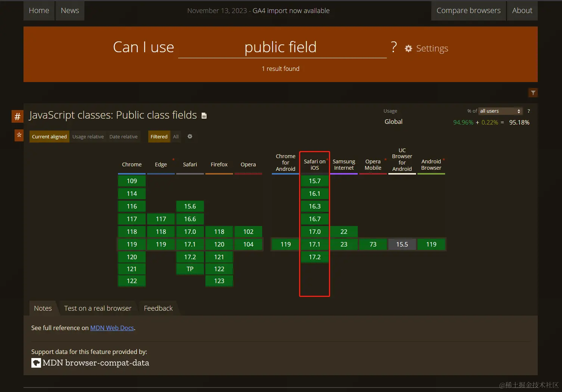The width and height of the screenshot is (562, 392).
Task: Switch to Usage relative view
Action: point(88,137)
